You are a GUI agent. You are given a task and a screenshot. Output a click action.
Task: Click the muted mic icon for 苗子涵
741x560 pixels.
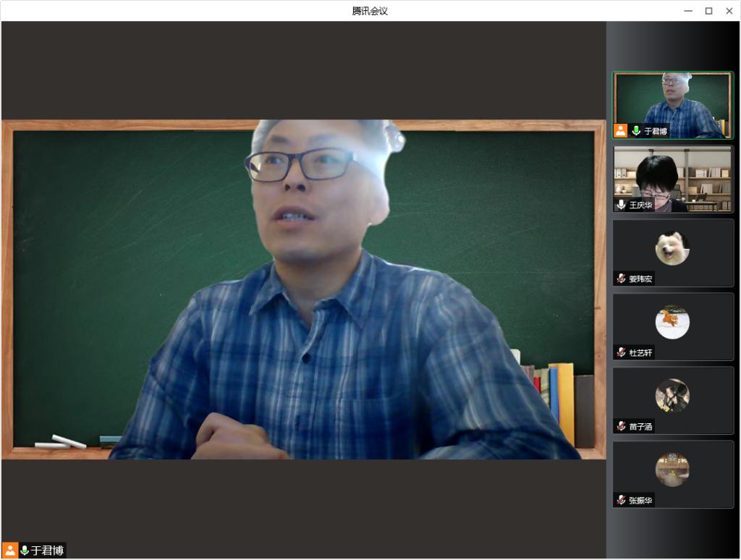click(x=621, y=426)
